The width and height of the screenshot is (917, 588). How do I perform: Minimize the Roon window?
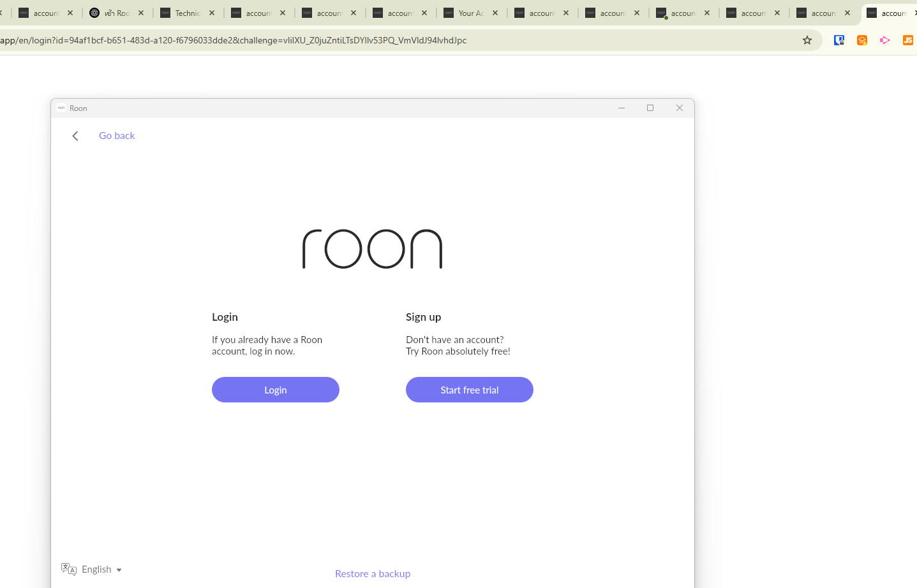621,108
